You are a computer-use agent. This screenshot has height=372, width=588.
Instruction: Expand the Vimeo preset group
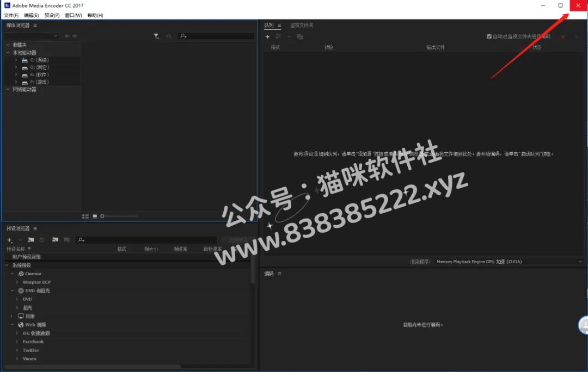click(17, 359)
